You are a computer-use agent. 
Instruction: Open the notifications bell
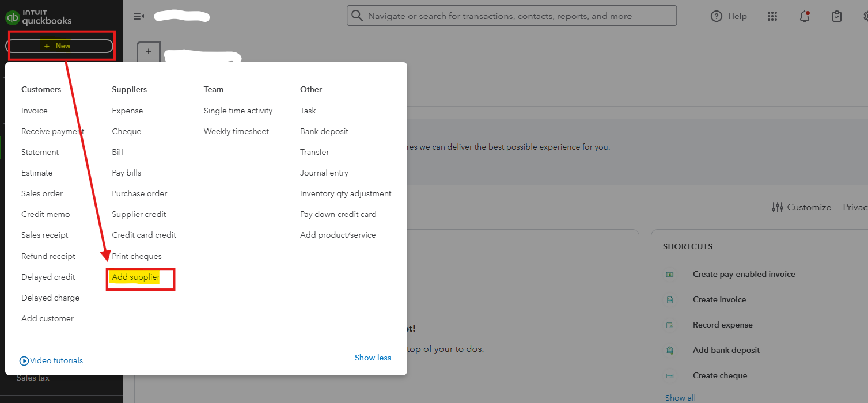(805, 16)
